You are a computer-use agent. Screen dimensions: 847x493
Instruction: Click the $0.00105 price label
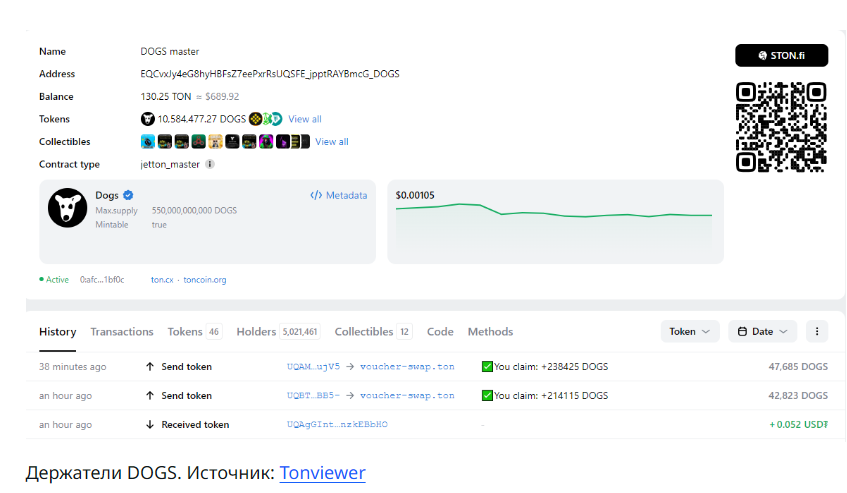415,195
